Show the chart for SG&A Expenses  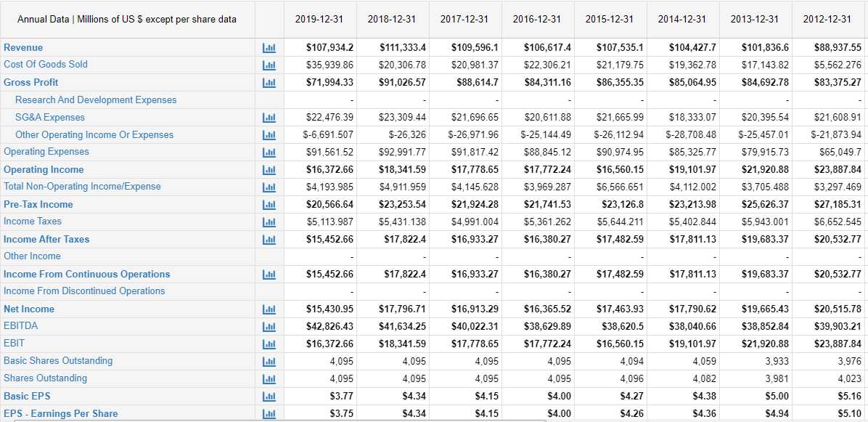(269, 117)
